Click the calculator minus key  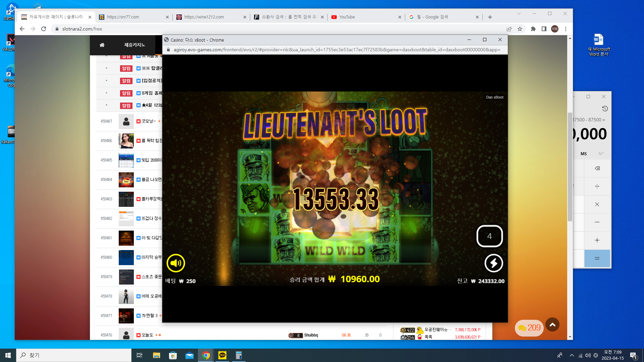pyautogui.click(x=597, y=222)
